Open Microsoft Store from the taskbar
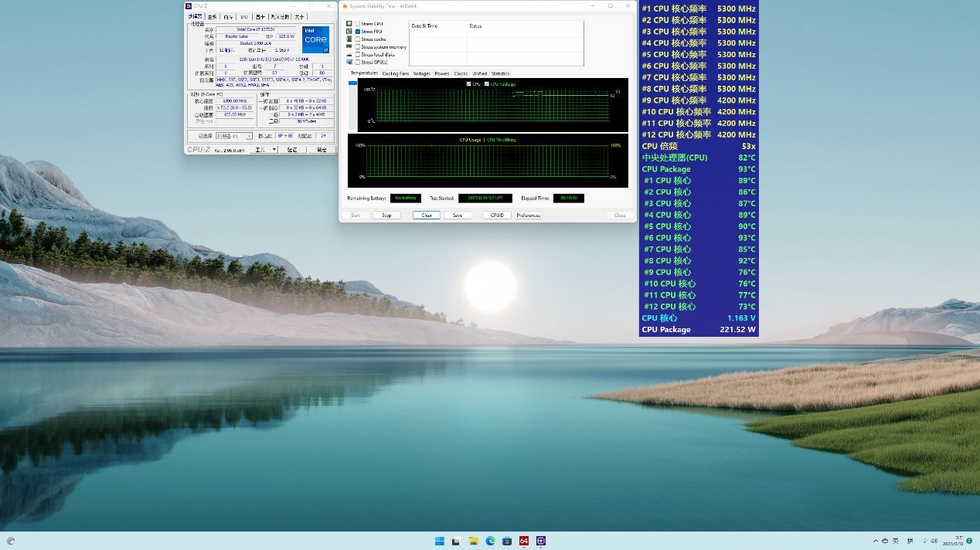 tap(507, 541)
